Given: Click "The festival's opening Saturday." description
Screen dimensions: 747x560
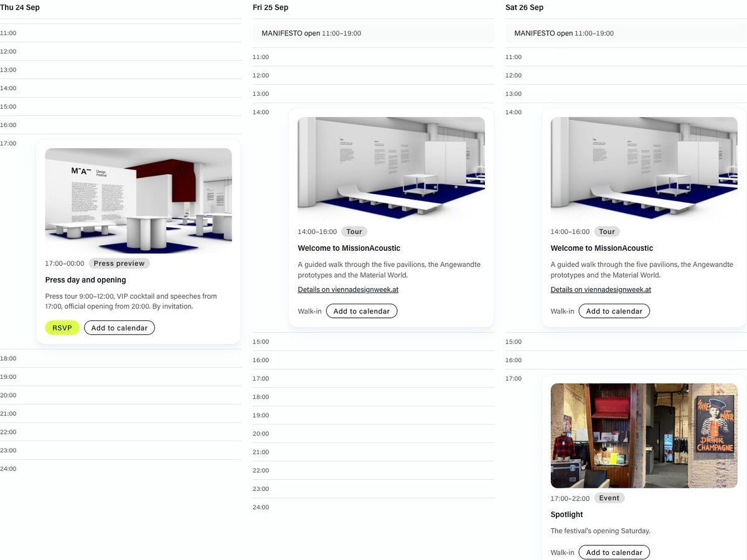Looking at the screenshot, I should [600, 531].
